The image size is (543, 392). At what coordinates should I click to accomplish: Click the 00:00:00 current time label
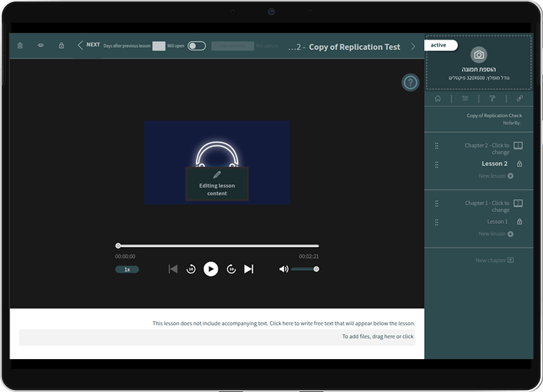[125, 257]
